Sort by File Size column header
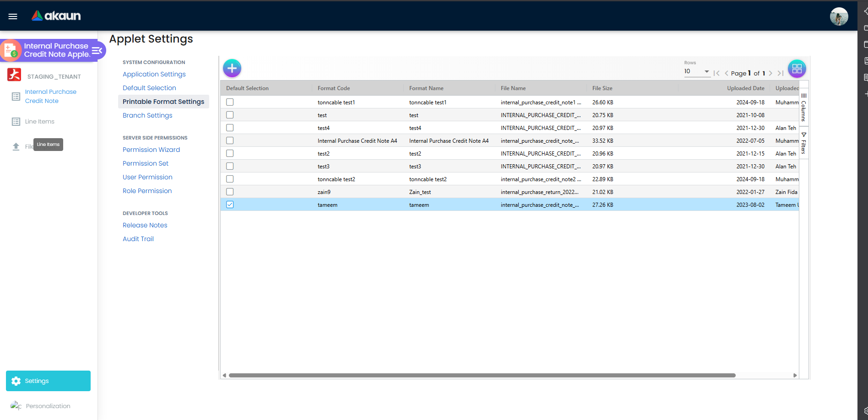Viewport: 868px width, 420px height. pyautogui.click(x=602, y=88)
